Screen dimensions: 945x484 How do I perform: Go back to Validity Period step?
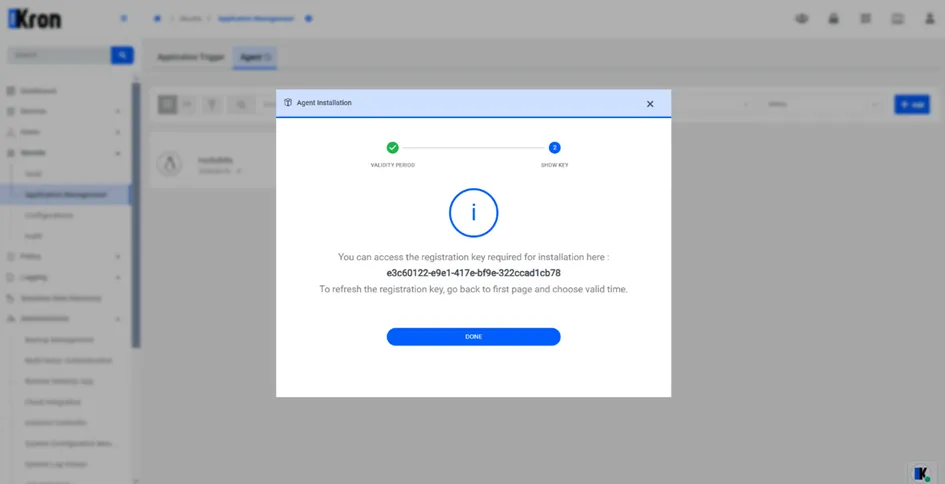[392, 148]
